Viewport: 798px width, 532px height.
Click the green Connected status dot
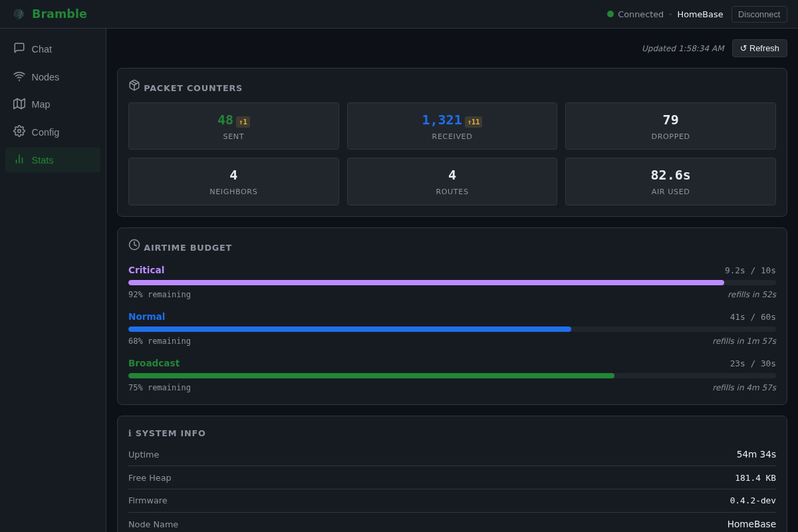(610, 14)
